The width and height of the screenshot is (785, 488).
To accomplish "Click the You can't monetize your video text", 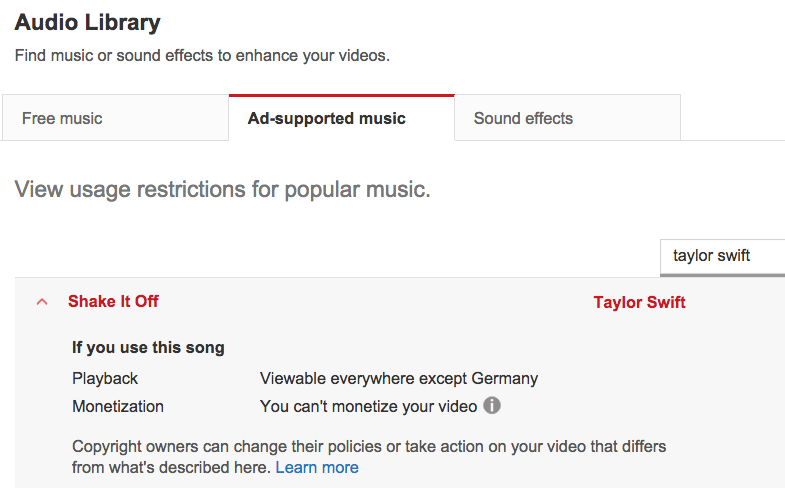I will (367, 406).
